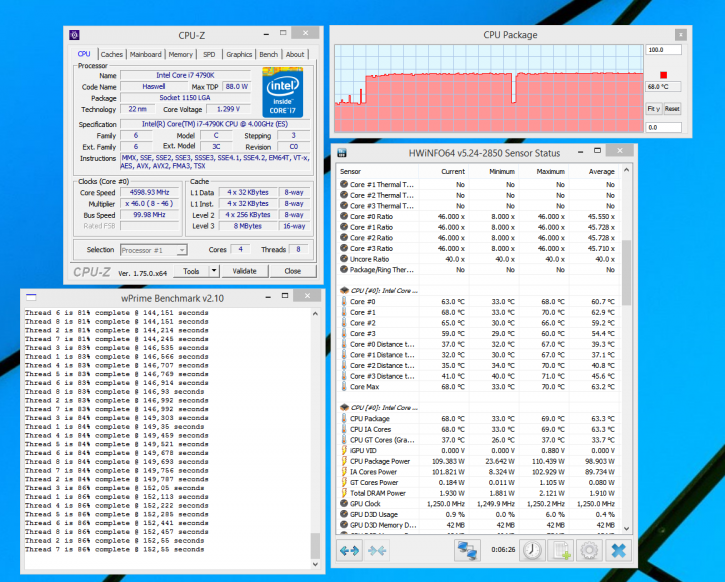725x582 pixels.
Task: Click the Core Voltage value 1.299 V
Action: 228,109
